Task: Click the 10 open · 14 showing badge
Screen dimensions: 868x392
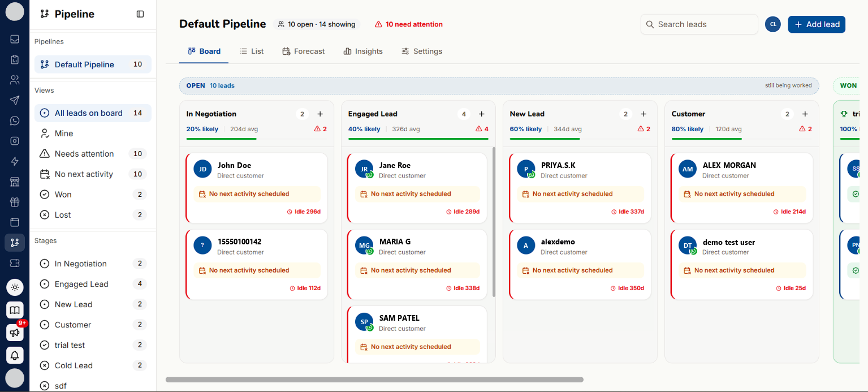Action: pos(317,24)
